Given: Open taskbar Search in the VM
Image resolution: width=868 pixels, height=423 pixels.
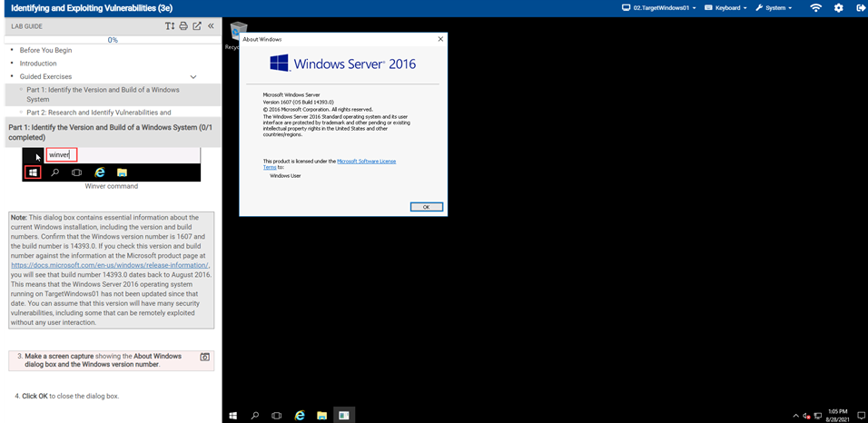Looking at the screenshot, I should (255, 415).
